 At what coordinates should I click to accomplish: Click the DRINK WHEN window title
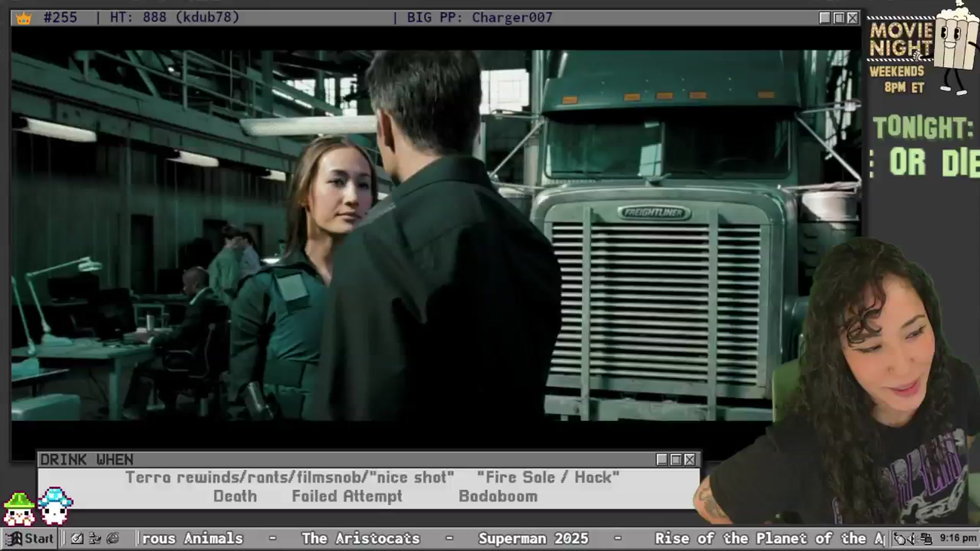(87, 460)
